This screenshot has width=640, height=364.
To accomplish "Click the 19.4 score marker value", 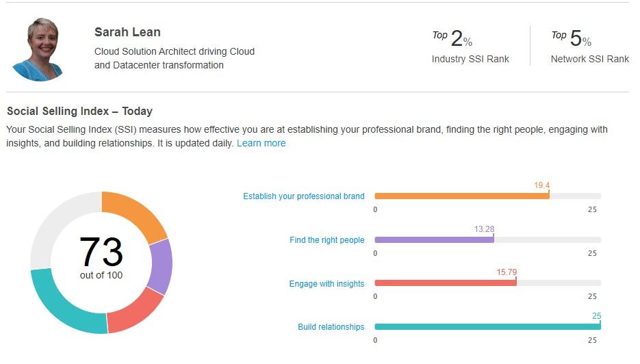I will tap(541, 185).
